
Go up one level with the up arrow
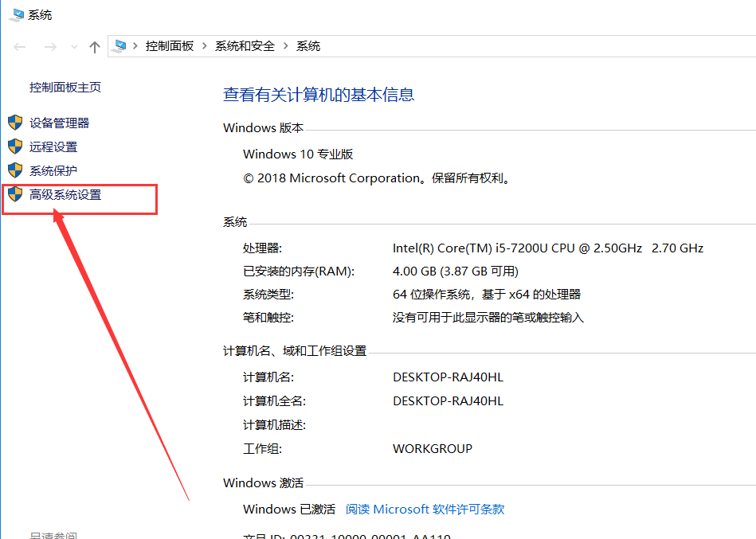95,47
